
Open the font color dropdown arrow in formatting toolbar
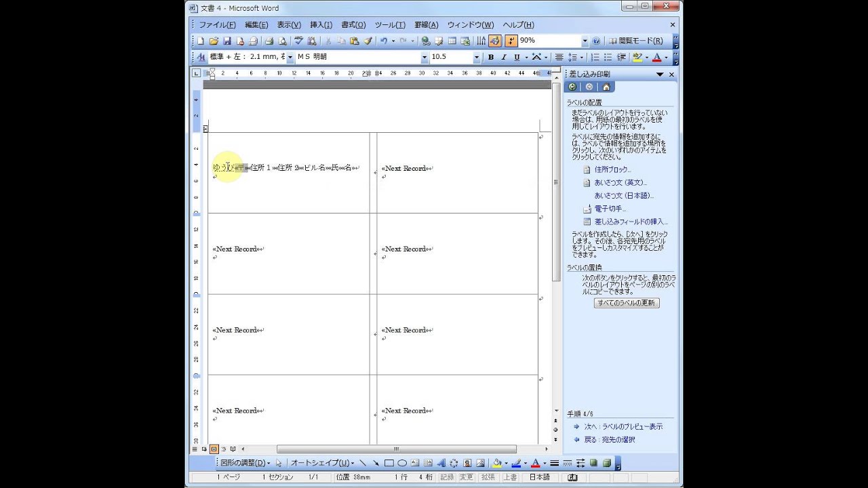[x=666, y=58]
